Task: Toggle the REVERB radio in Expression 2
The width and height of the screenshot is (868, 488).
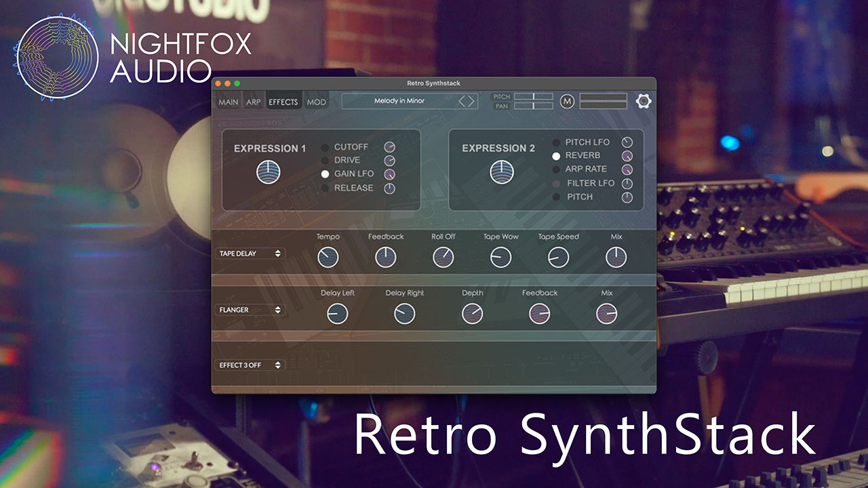Action: coord(556,156)
